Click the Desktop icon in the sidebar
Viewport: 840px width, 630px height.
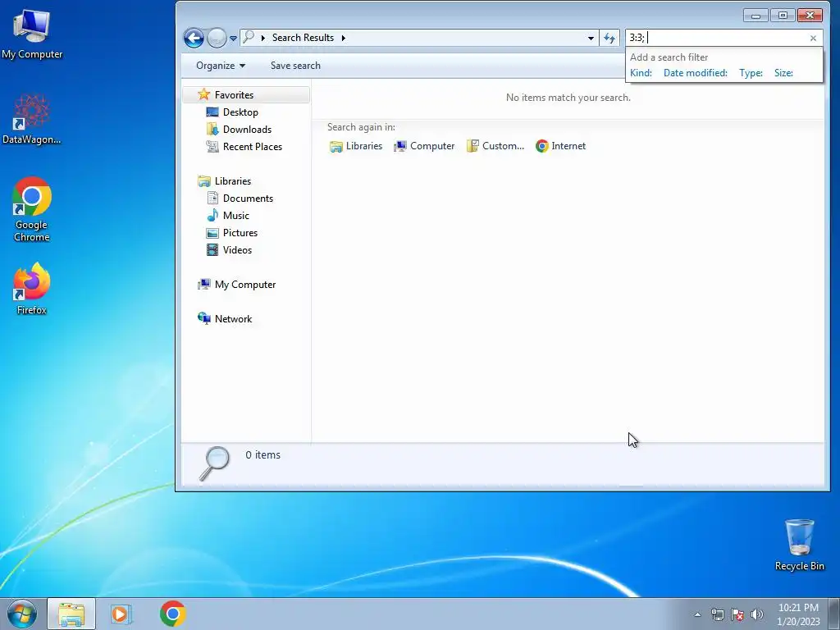tap(212, 112)
